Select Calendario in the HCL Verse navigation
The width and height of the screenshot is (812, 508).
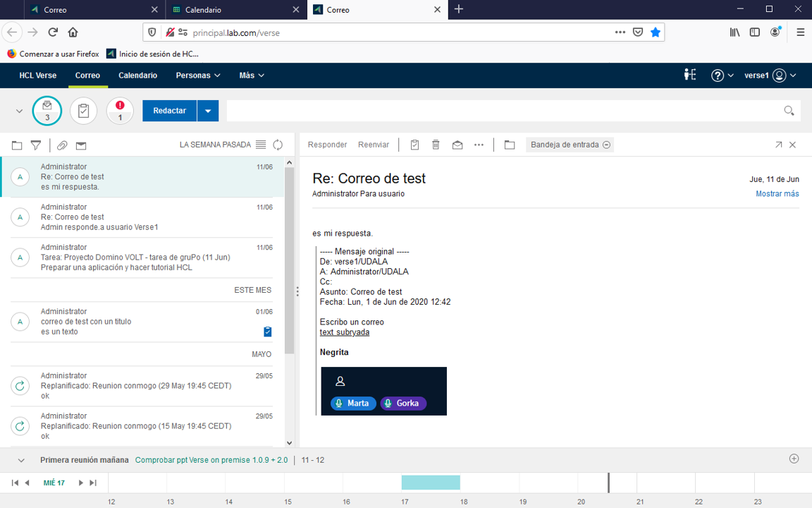(x=137, y=75)
